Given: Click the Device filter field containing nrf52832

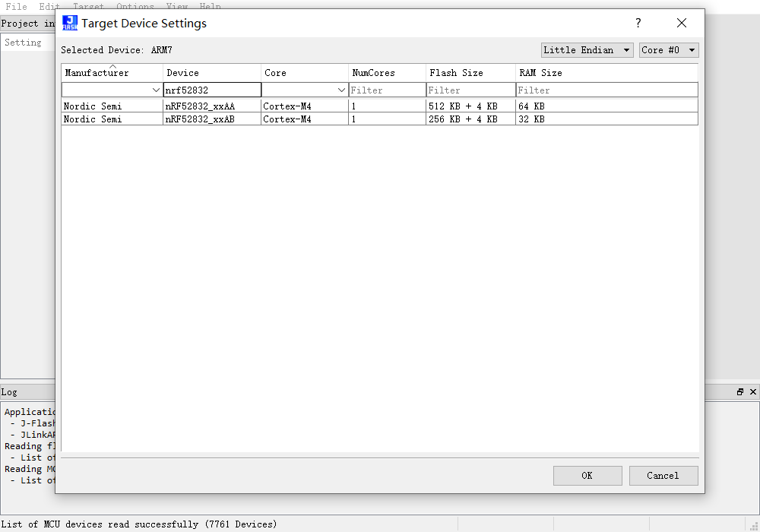Looking at the screenshot, I should 212,90.
